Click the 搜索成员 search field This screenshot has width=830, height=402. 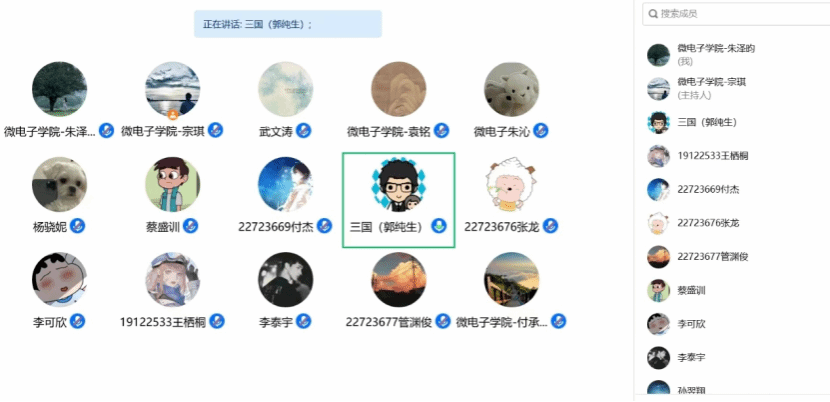click(736, 14)
